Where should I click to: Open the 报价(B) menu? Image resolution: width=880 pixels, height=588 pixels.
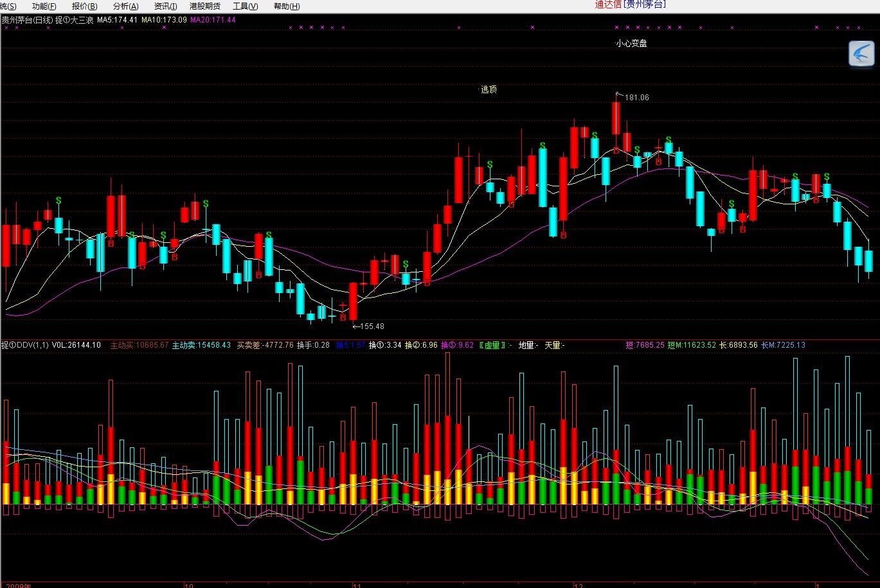(85, 6)
